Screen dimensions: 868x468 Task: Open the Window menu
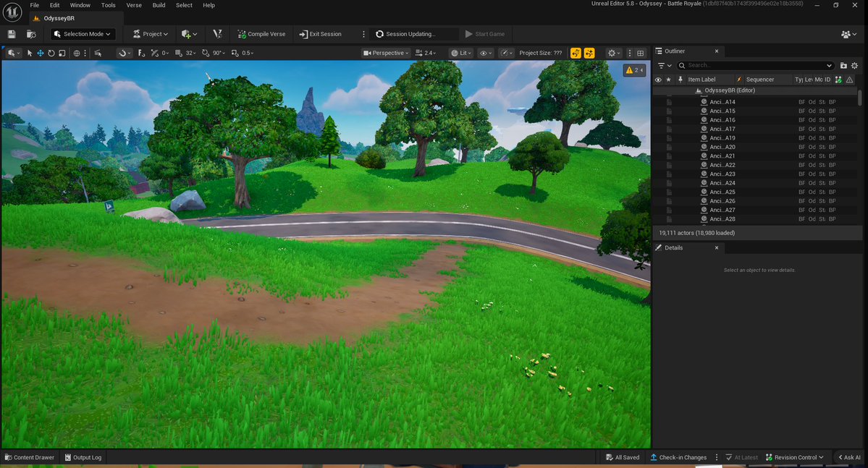pos(80,5)
